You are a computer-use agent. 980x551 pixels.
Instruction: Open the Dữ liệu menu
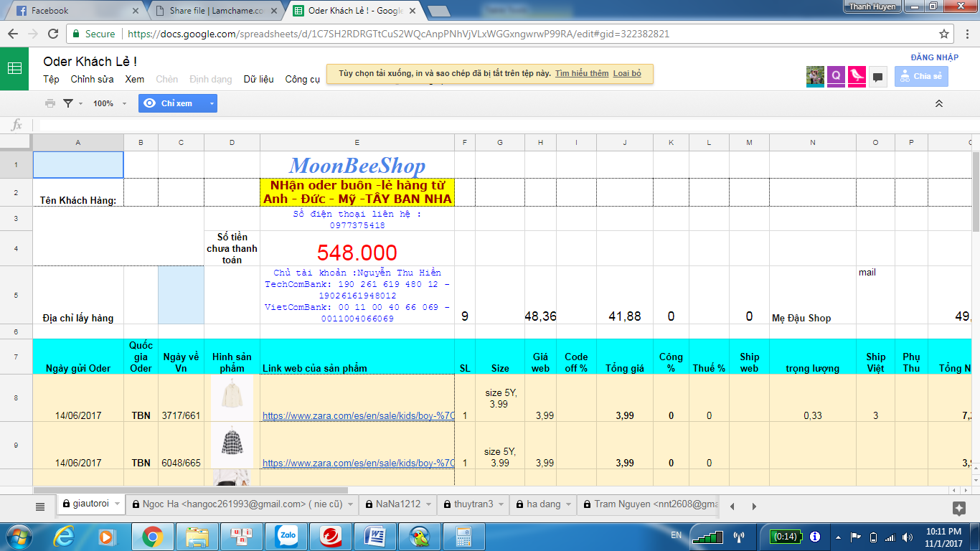[258, 79]
